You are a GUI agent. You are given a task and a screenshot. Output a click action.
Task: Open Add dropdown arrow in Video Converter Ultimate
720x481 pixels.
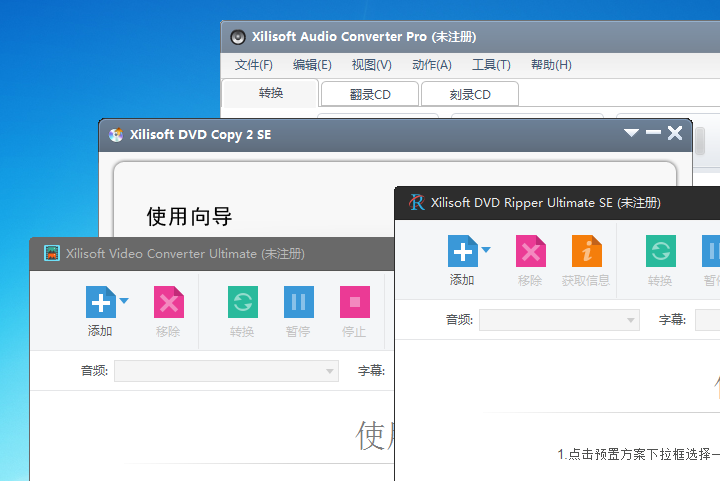pos(124,301)
